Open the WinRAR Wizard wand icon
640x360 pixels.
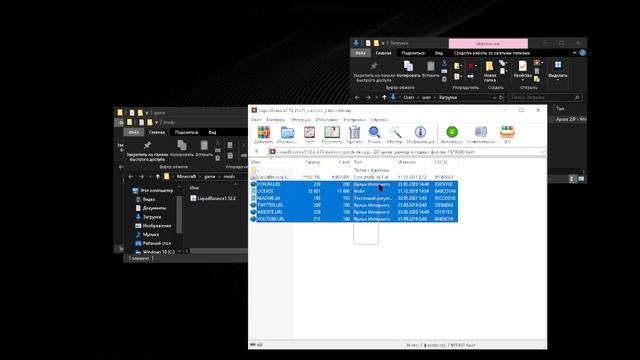[395, 134]
